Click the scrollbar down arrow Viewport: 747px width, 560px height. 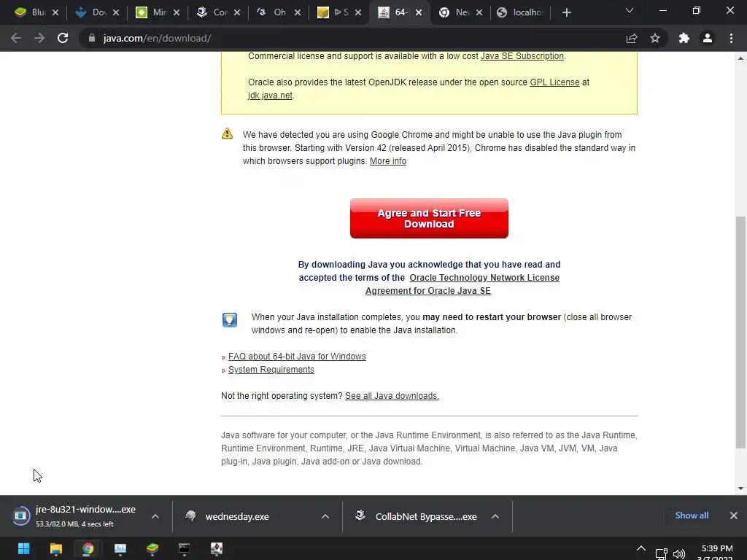coord(740,488)
